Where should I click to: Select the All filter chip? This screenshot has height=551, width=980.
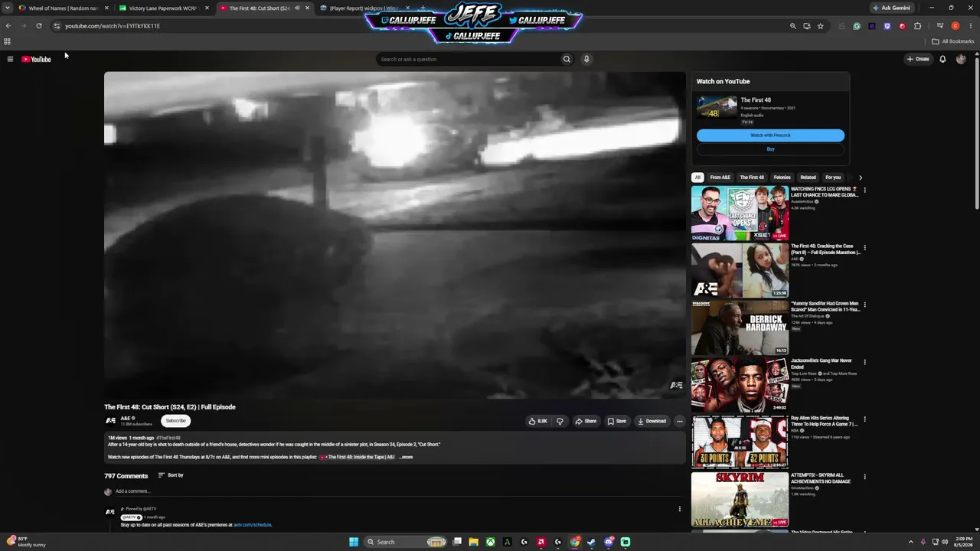(x=697, y=178)
